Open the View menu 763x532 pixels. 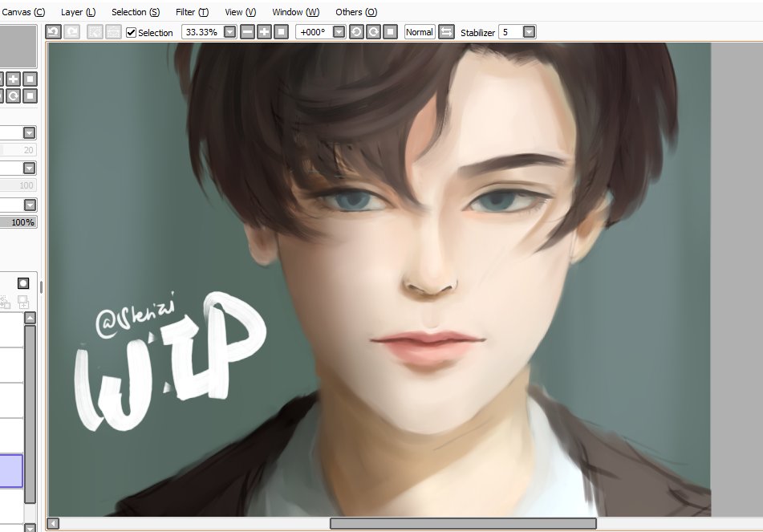click(x=241, y=12)
